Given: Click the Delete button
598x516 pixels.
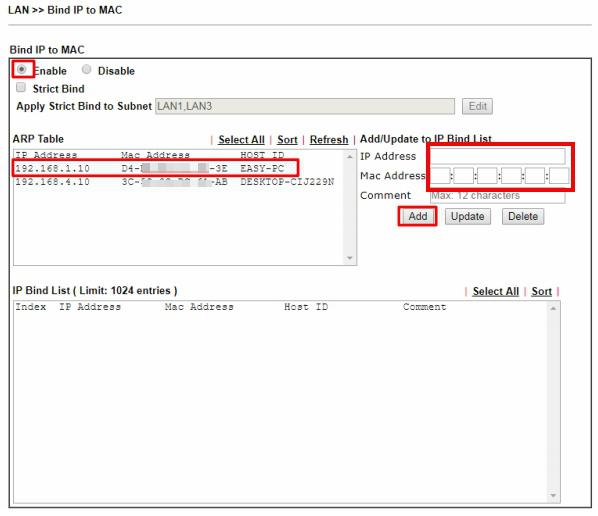Looking at the screenshot, I should [523, 216].
